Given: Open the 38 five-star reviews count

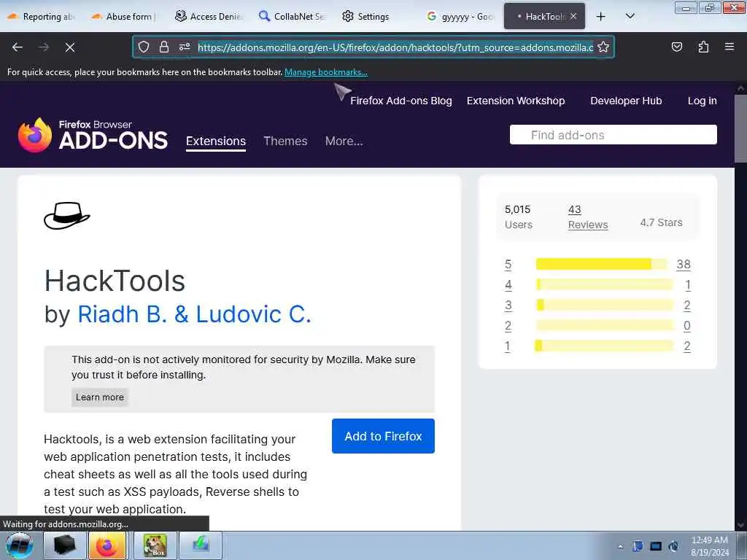Looking at the screenshot, I should [684, 265].
